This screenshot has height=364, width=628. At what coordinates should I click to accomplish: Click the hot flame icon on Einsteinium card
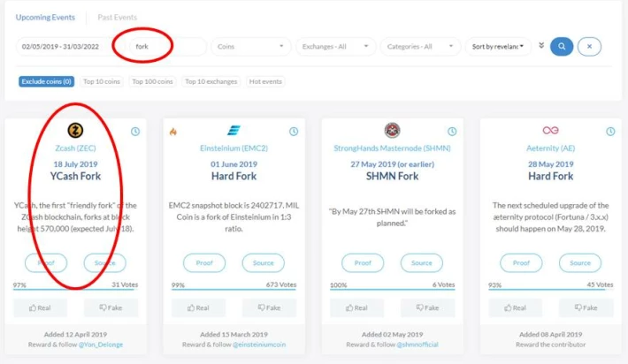(x=173, y=132)
